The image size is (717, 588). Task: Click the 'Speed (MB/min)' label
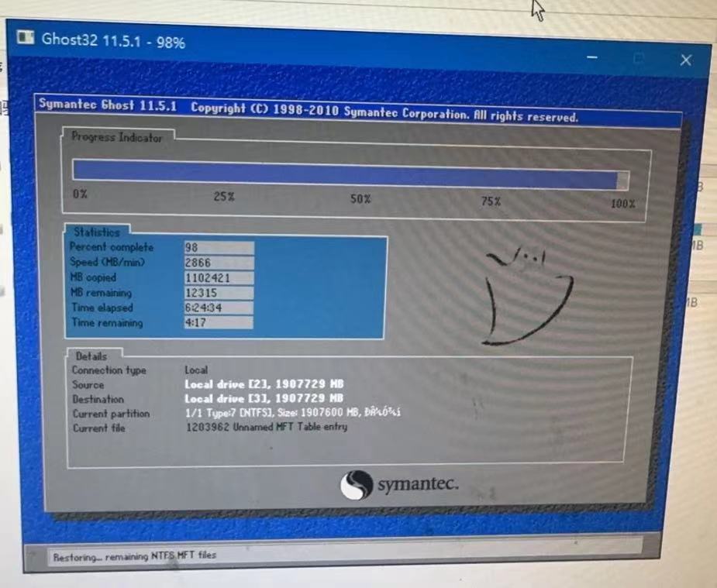tap(108, 263)
